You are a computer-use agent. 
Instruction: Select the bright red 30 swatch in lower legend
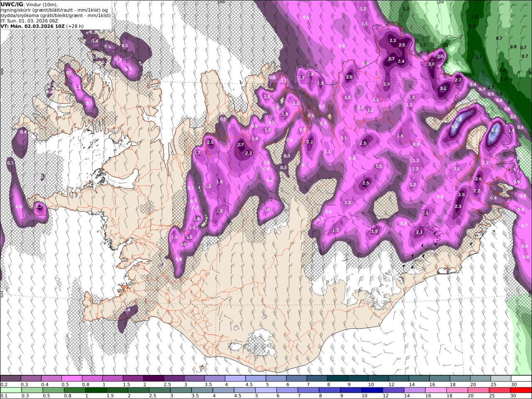coord(520,390)
